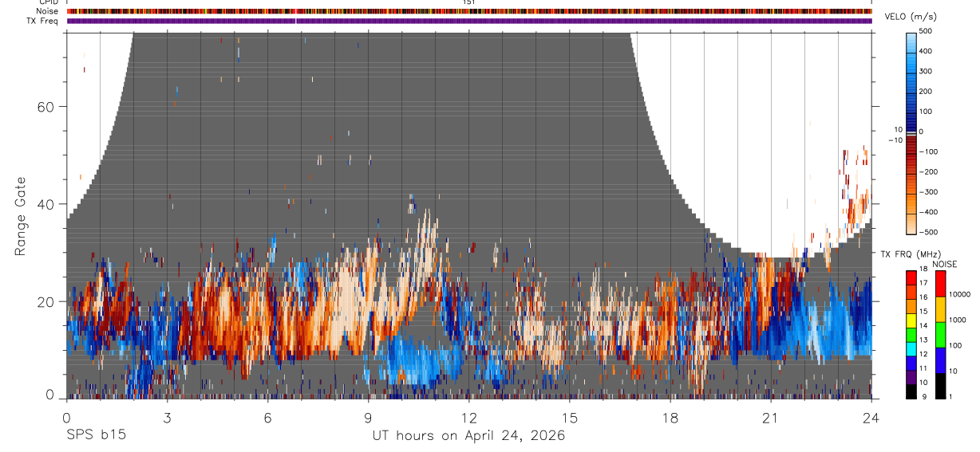Click the hour 18 tick label
980x452 pixels.
(670, 418)
